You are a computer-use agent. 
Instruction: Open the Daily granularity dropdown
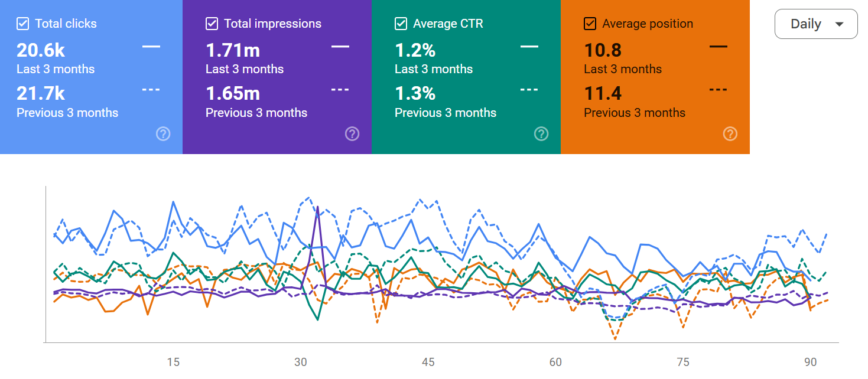tap(815, 24)
